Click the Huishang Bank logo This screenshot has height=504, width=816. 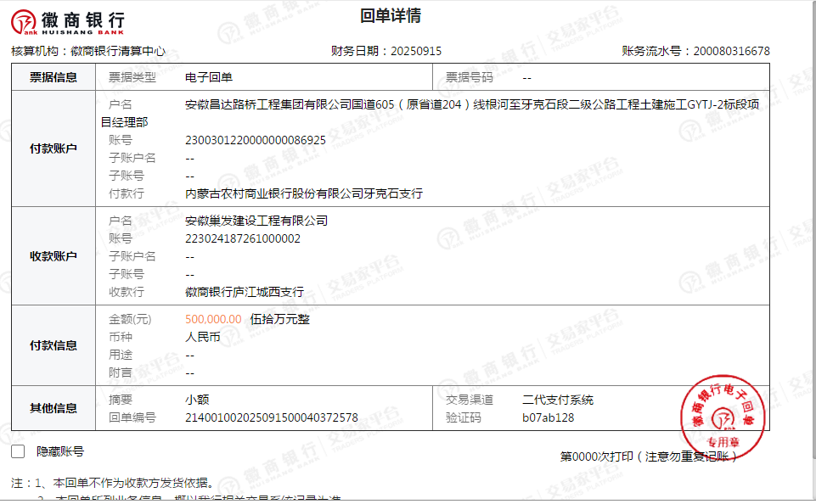pyautogui.click(x=69, y=20)
